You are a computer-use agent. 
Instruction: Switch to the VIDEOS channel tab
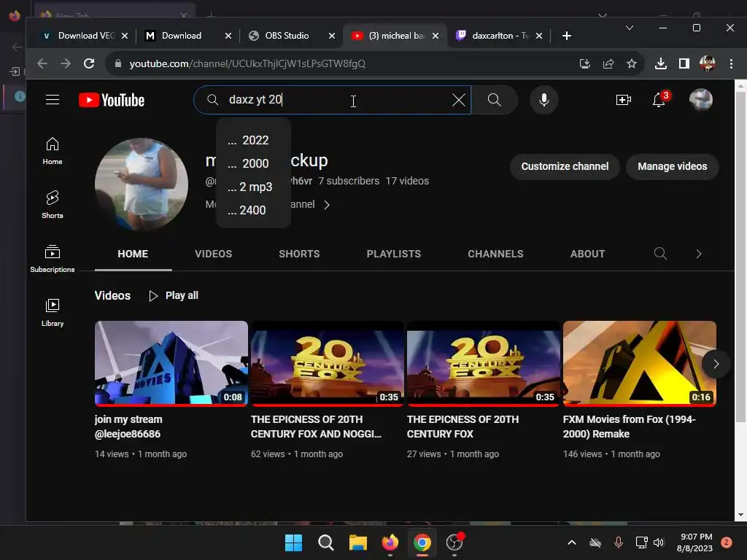214,254
